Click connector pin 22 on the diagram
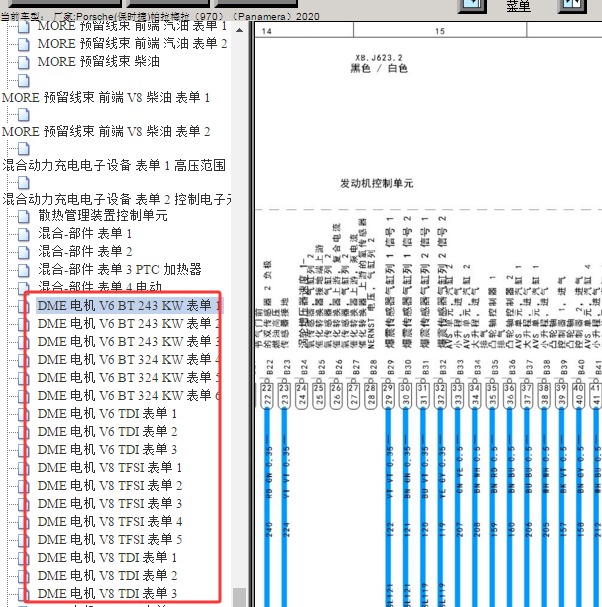Viewport: 602px width, 607px height. tap(267, 395)
